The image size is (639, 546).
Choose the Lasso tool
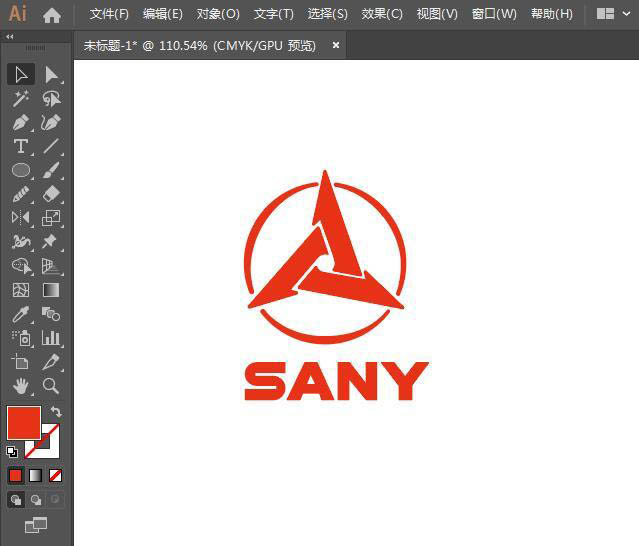(x=51, y=99)
